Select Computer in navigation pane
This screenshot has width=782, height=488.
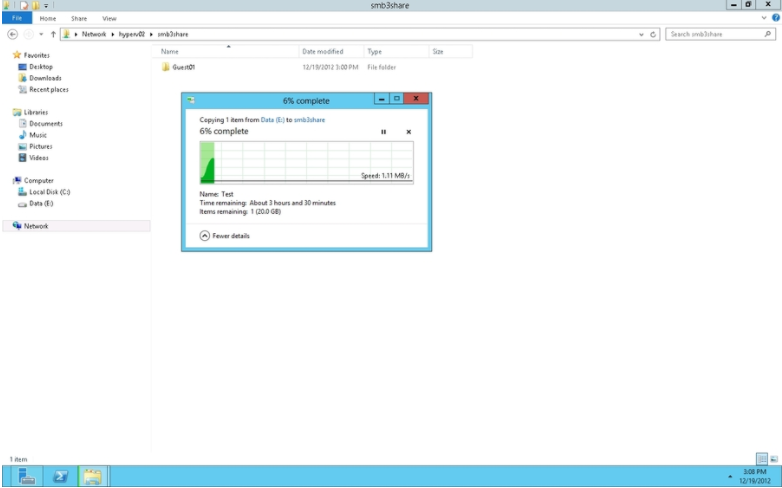[x=33, y=181]
